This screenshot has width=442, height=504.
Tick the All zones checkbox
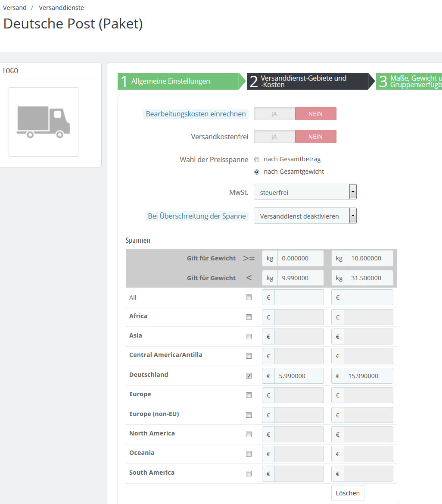tap(249, 297)
